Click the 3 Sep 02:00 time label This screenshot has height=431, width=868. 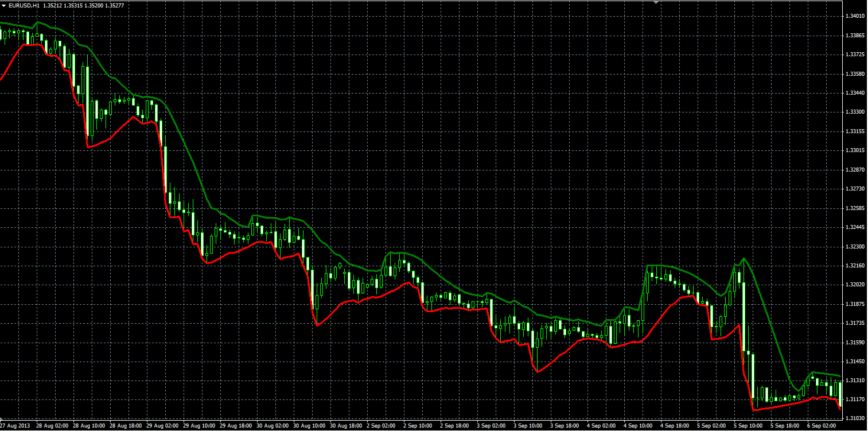click(491, 426)
